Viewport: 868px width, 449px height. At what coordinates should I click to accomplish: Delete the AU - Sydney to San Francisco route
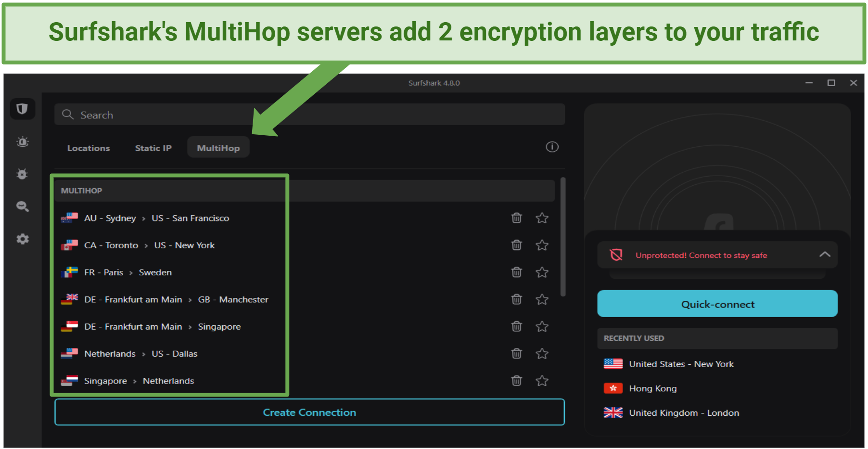(517, 218)
